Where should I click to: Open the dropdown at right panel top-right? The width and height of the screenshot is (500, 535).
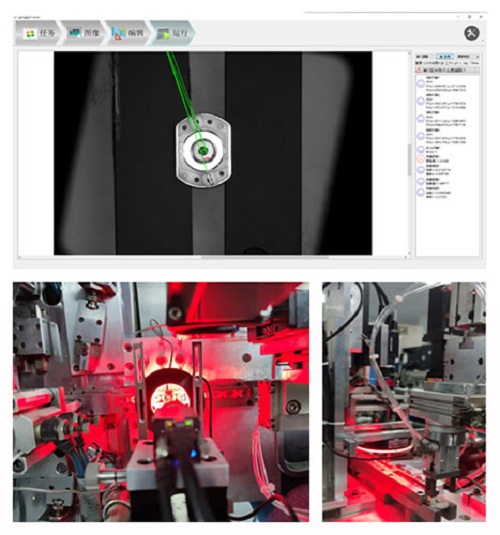[x=468, y=56]
